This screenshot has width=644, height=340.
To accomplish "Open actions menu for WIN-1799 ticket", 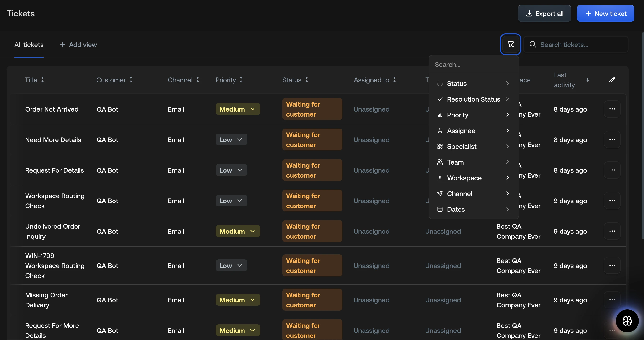I will click(612, 265).
